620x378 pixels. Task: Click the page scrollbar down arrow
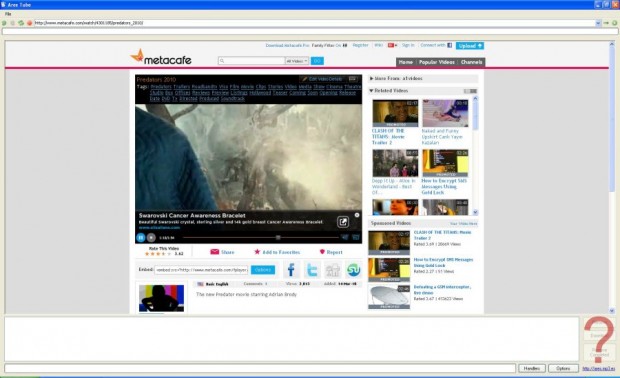(612, 311)
